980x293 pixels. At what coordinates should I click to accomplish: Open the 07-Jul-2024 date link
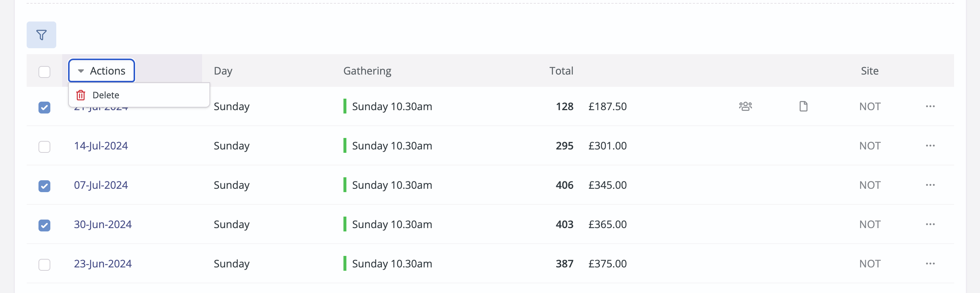pos(101,185)
